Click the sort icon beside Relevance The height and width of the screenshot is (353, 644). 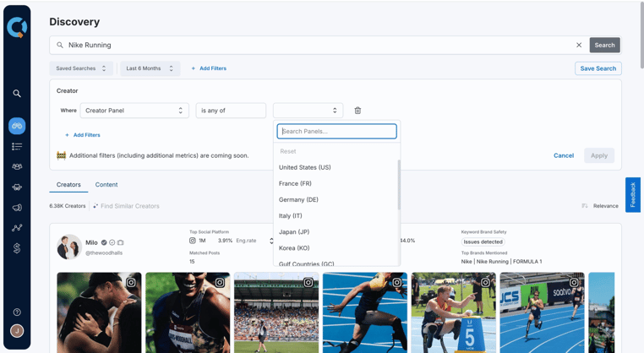click(x=585, y=206)
